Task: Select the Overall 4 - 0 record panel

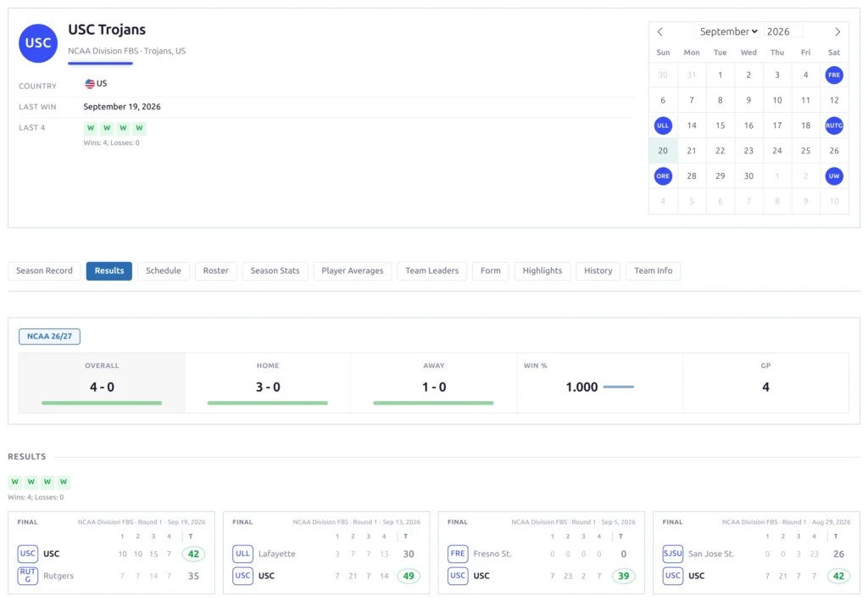Action: 102,383
